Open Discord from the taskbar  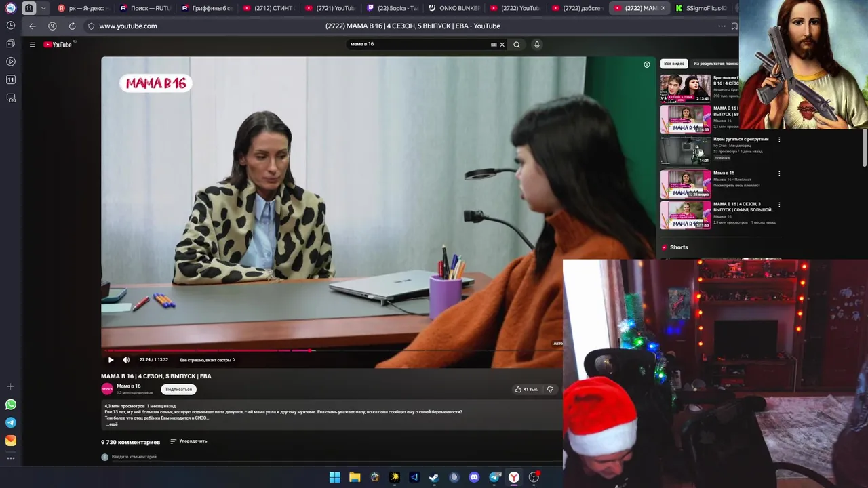pos(474,477)
